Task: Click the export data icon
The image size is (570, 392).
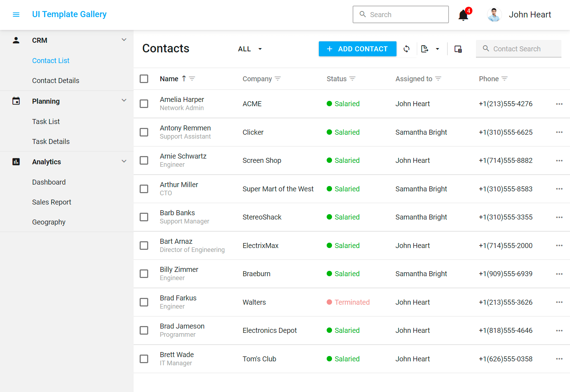Action: pos(425,49)
